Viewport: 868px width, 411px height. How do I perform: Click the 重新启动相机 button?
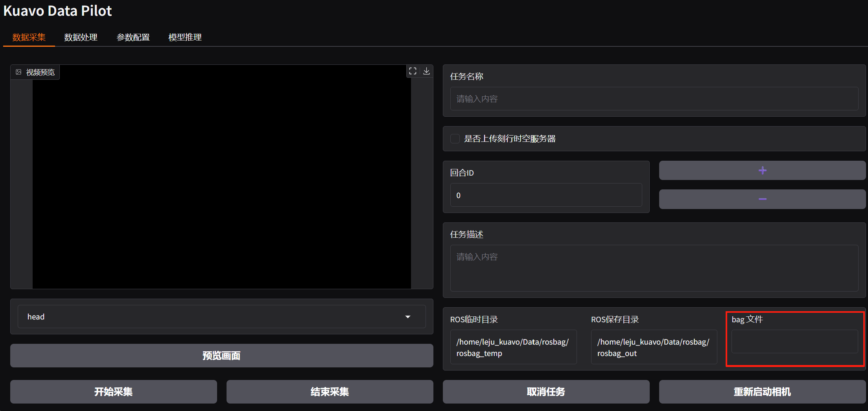pyautogui.click(x=762, y=392)
